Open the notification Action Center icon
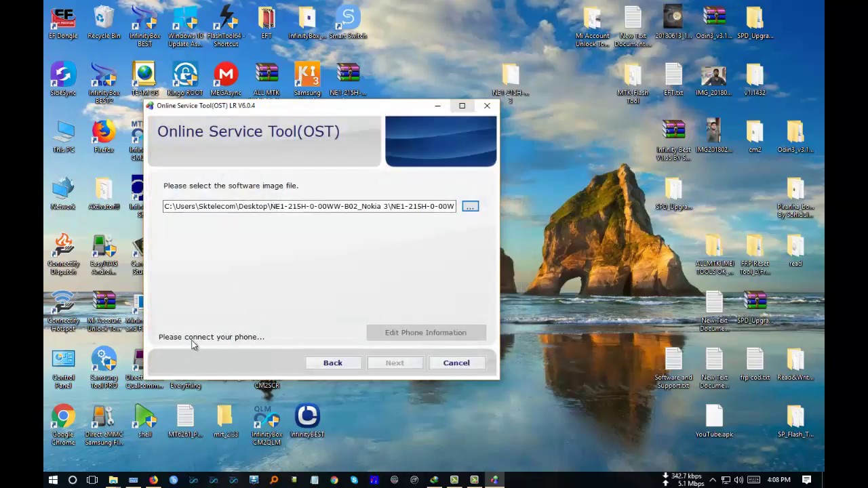This screenshot has width=868, height=488. point(806,480)
